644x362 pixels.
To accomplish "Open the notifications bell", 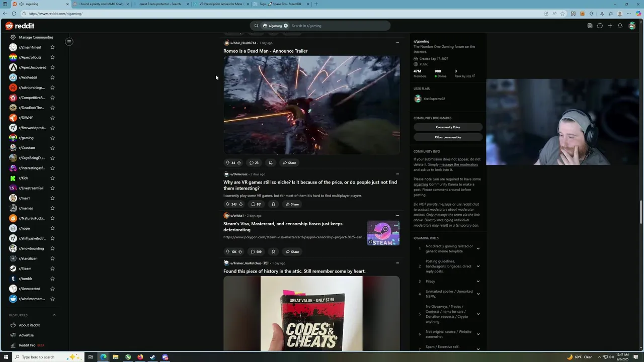I will point(620,26).
